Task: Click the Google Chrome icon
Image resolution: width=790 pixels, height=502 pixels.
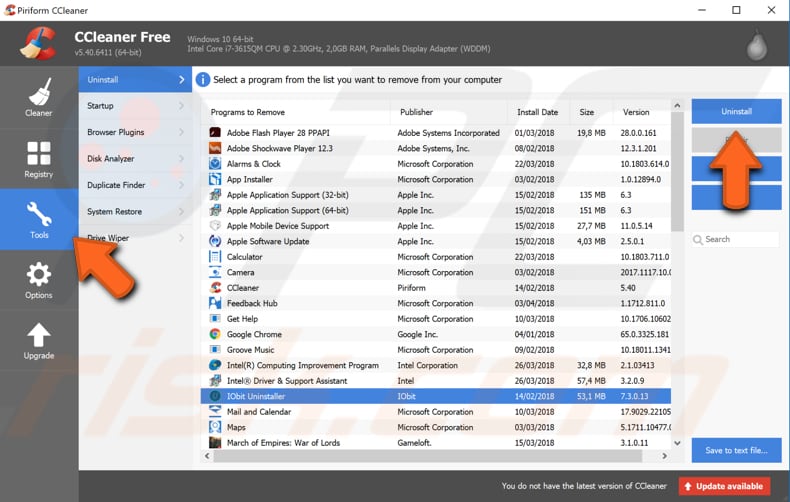Action: pos(215,334)
